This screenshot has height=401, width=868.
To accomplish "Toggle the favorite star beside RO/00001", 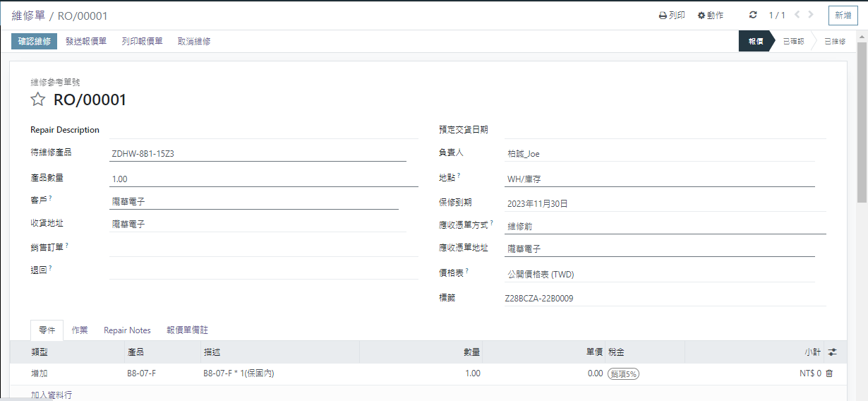I will tap(38, 100).
